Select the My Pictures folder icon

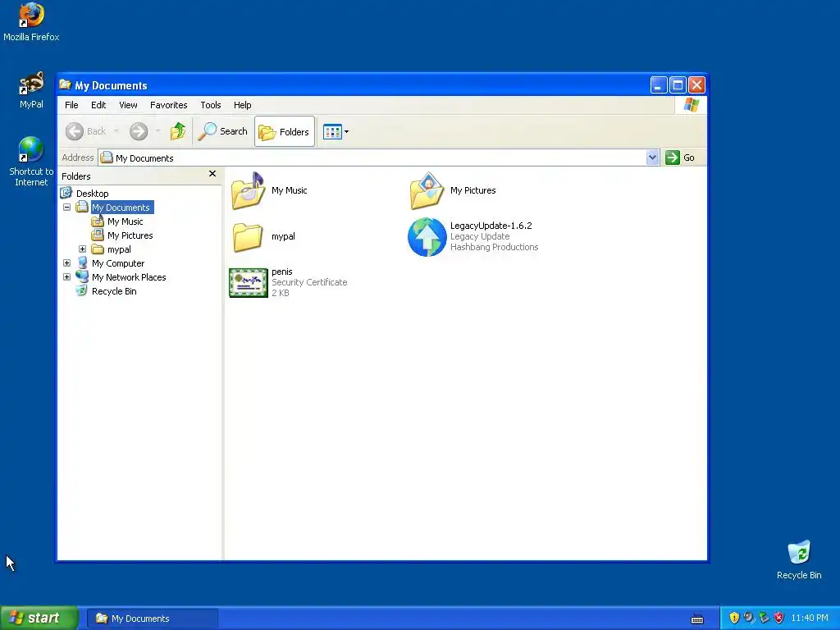(x=427, y=190)
